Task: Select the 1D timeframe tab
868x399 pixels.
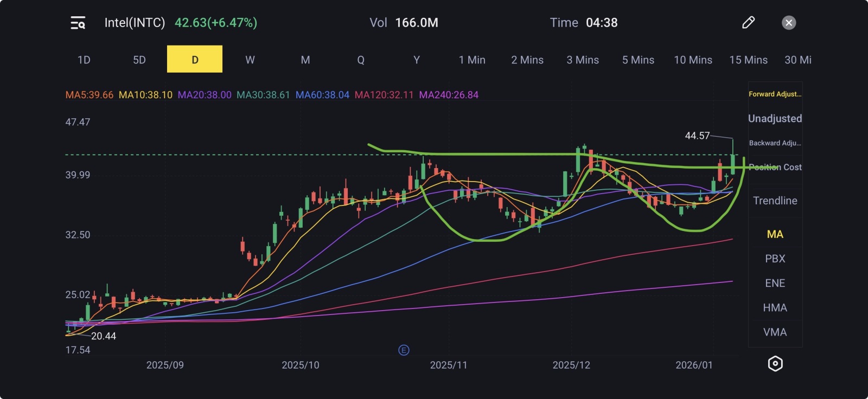Action: click(x=84, y=60)
